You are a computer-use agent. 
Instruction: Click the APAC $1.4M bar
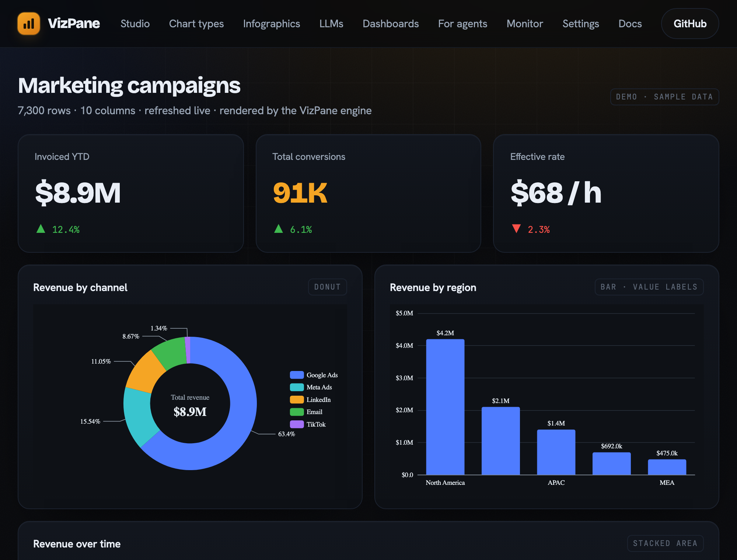(x=556, y=452)
